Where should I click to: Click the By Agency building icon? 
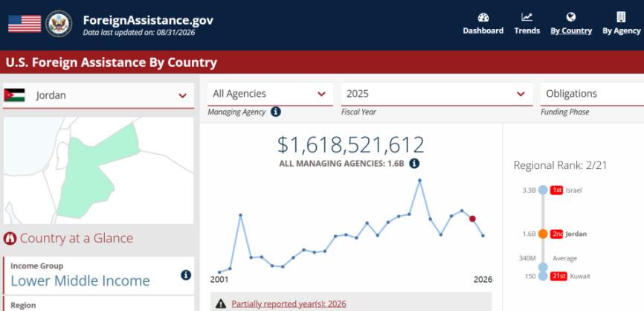[x=621, y=17]
